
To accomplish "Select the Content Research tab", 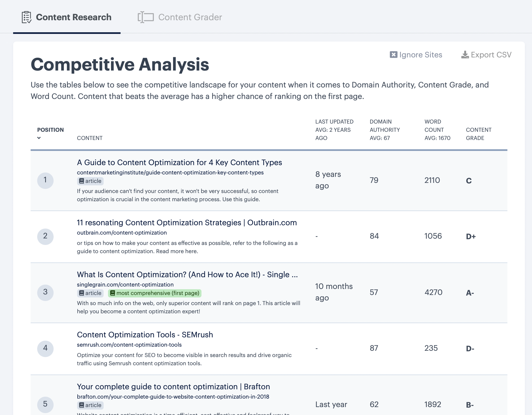I will [x=74, y=17].
